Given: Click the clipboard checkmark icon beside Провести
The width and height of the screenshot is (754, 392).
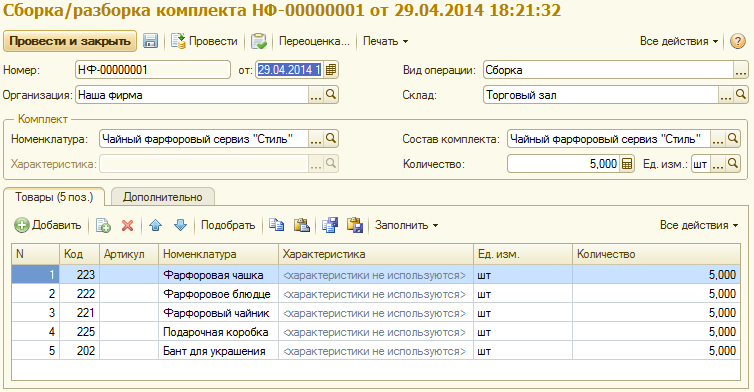Looking at the screenshot, I should [259, 41].
